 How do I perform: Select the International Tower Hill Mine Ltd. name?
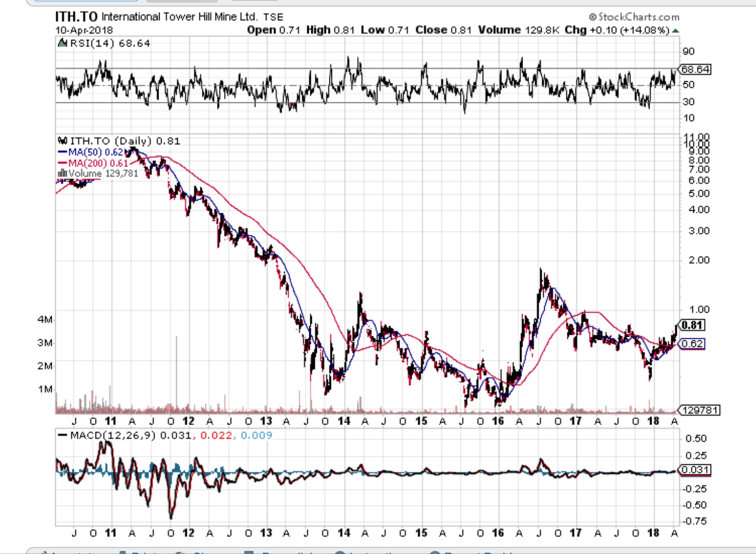tap(179, 17)
